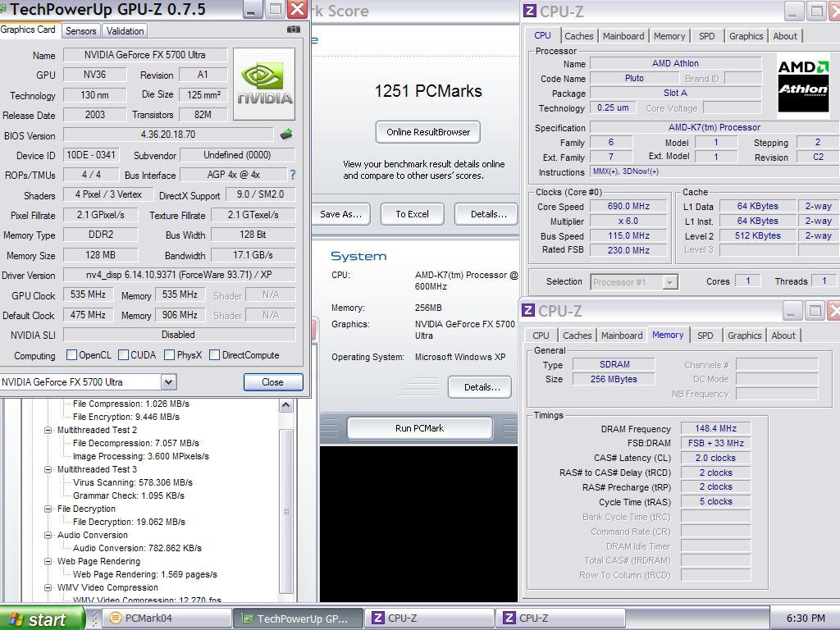840x630 pixels.
Task: Click the Save As... button
Action: click(x=340, y=214)
